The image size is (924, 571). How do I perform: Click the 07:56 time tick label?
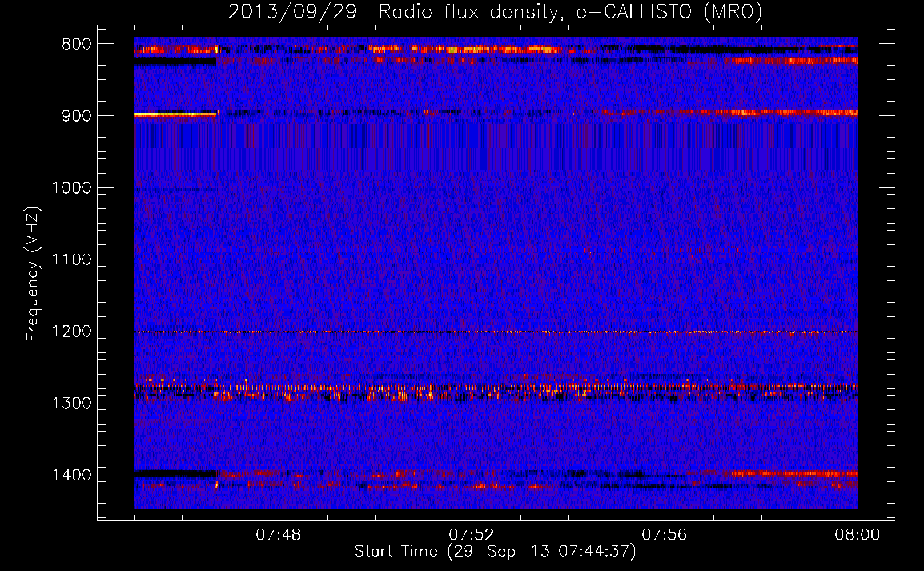tap(664, 535)
